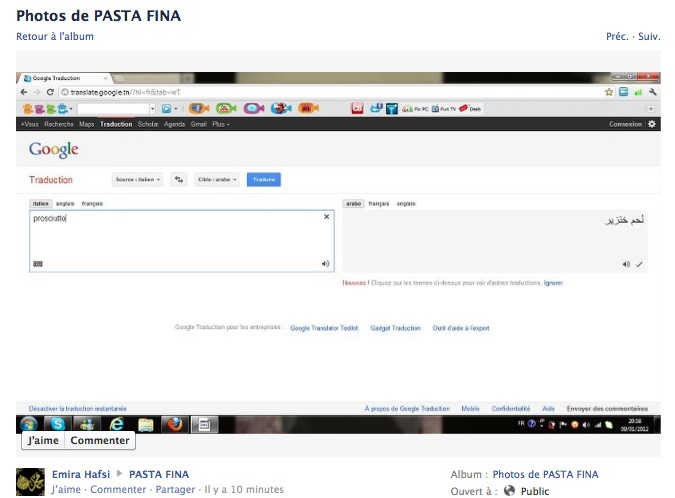Click the Internet Explorer taskbar icon
Screen dimensions: 675x498
click(x=117, y=424)
